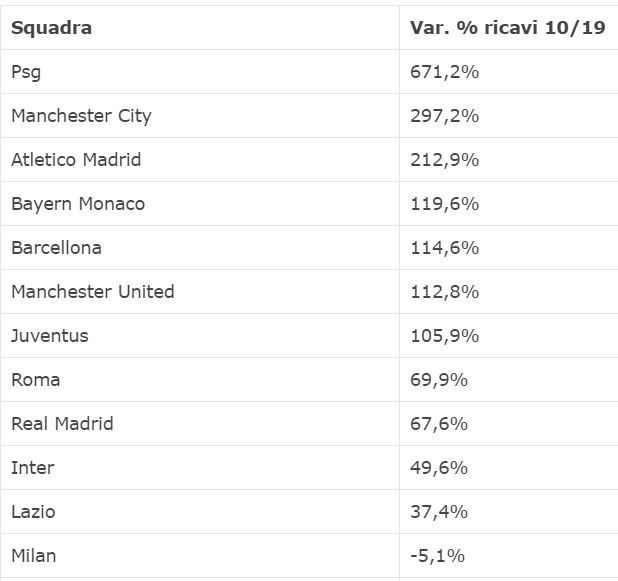618x581 pixels.
Task: Select the Bayern Monaco team name
Action: click(x=78, y=204)
